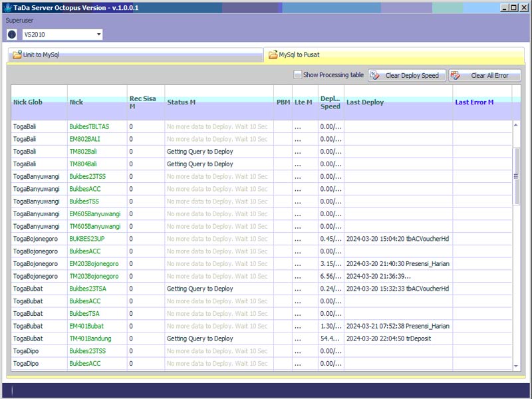Click the eraser icon on Clear All Error

(x=456, y=75)
